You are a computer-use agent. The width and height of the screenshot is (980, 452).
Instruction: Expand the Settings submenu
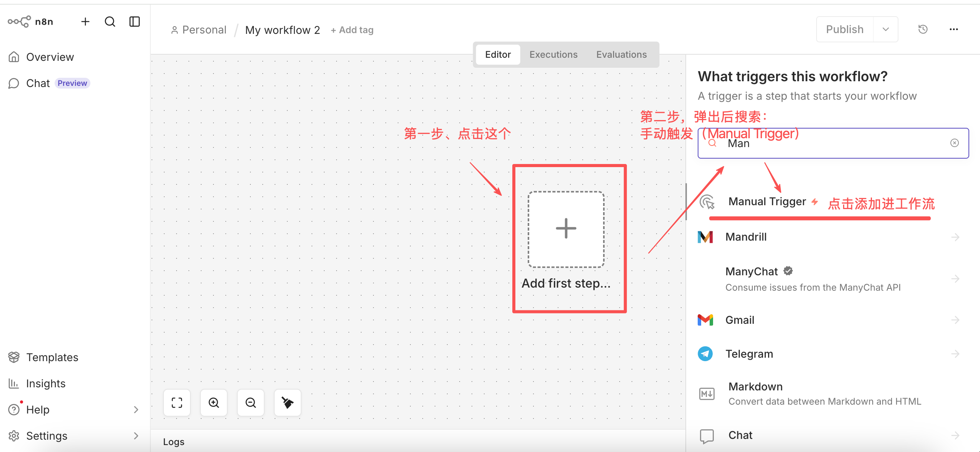coord(136,436)
